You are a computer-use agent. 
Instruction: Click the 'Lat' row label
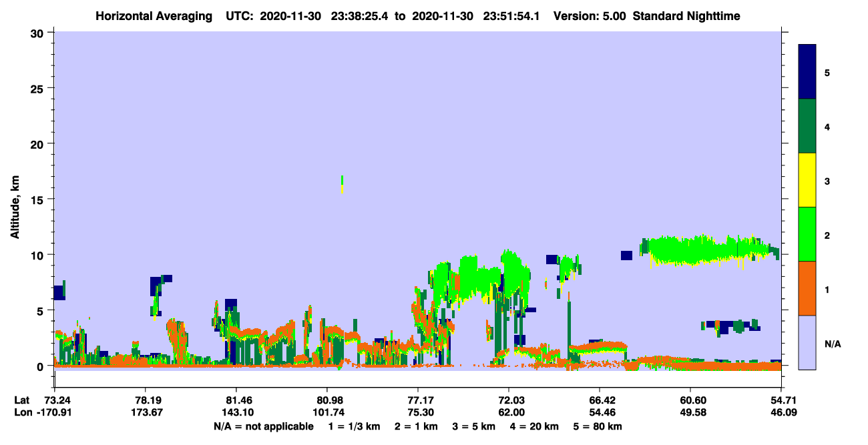click(x=21, y=400)
